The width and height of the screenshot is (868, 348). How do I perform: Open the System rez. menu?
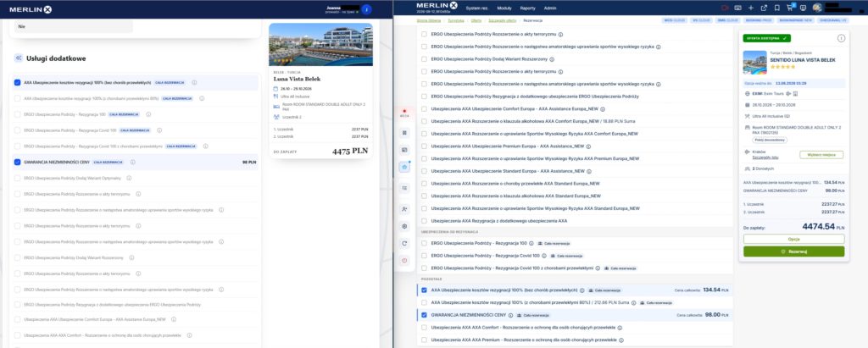tap(477, 8)
